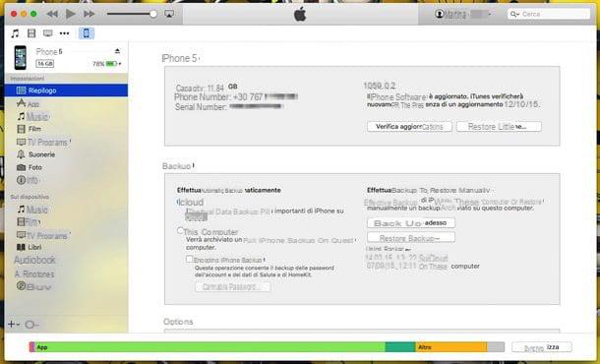The image size is (600, 364).
Task: Open the Movies library icon in toolbar
Action: 31,33
